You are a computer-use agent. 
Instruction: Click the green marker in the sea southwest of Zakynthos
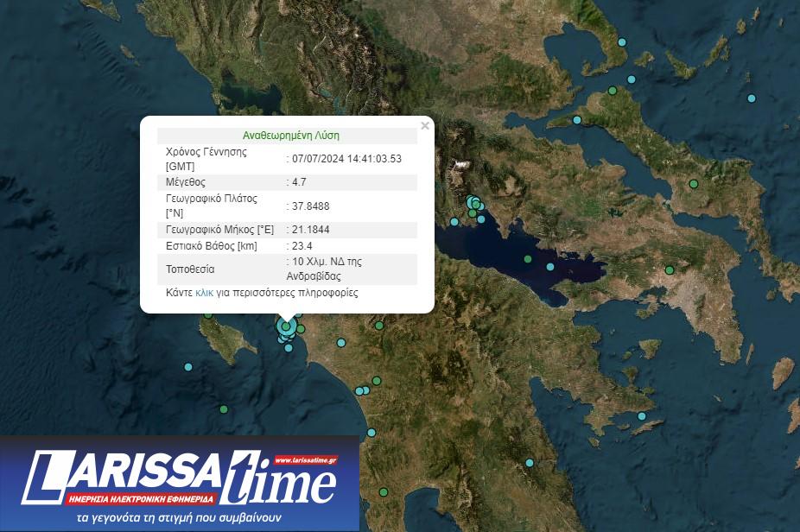click(x=224, y=408)
